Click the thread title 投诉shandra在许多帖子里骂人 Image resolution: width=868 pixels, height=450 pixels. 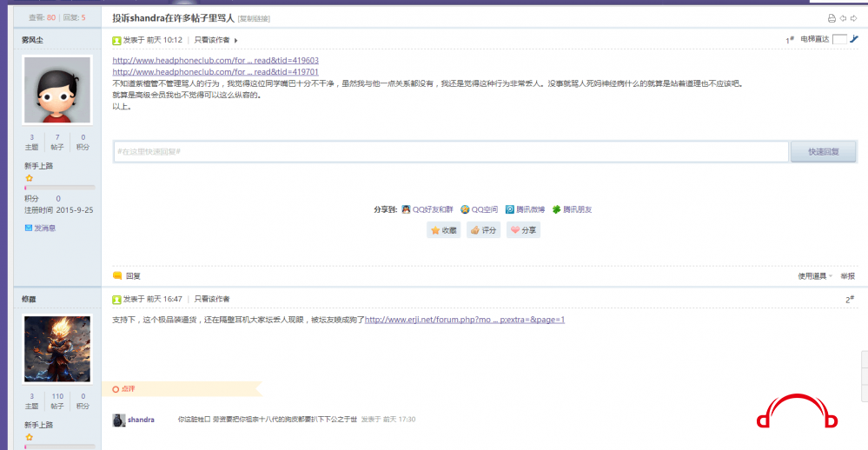coord(173,18)
